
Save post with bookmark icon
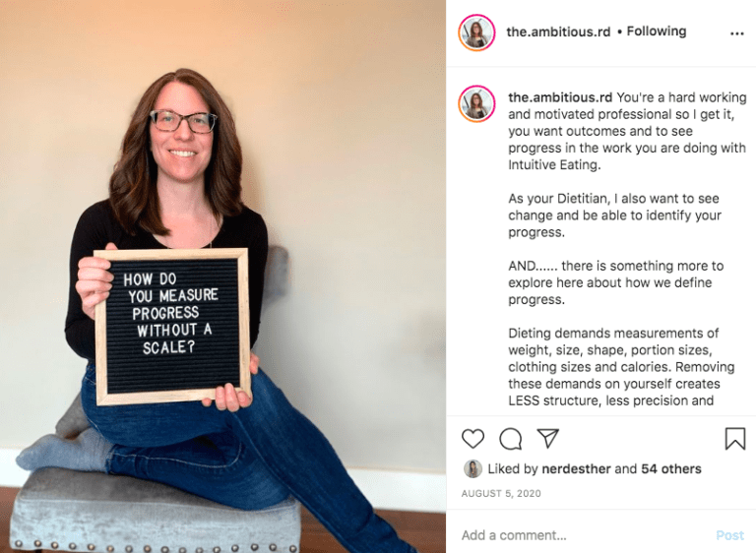click(x=735, y=439)
